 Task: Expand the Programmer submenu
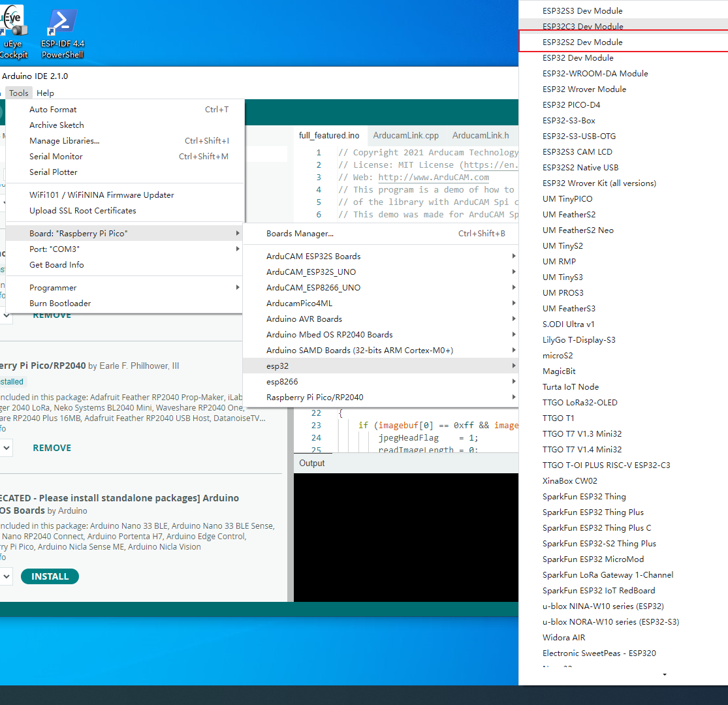tap(125, 288)
